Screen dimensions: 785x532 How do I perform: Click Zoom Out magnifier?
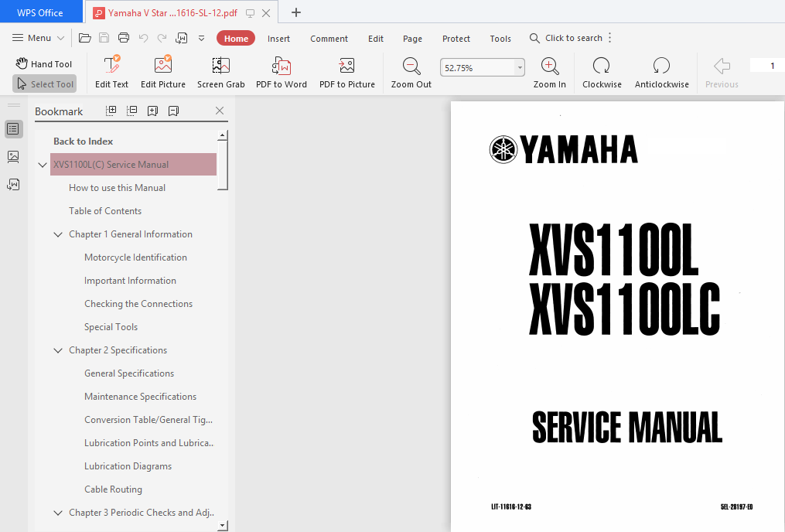coord(411,72)
